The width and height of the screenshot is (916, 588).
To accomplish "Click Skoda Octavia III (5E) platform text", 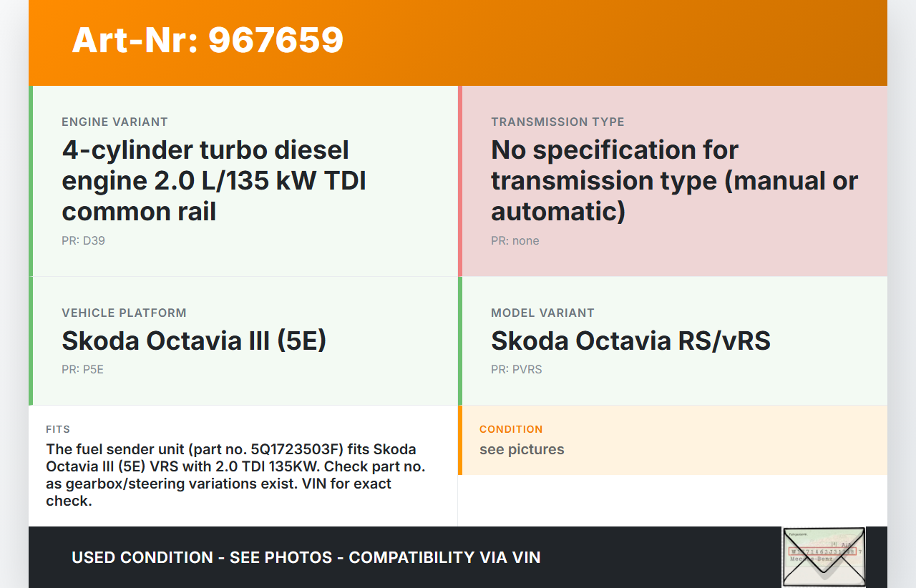I will pos(194,340).
